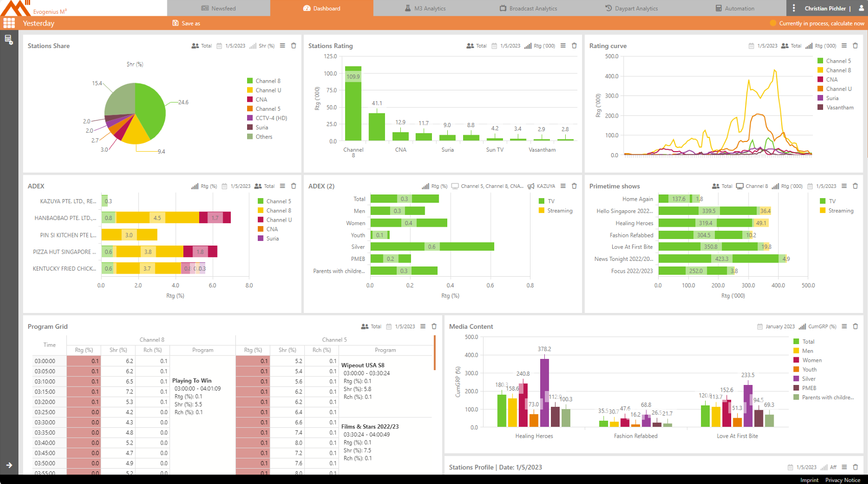Change Media Content January 2023 period

(776, 326)
